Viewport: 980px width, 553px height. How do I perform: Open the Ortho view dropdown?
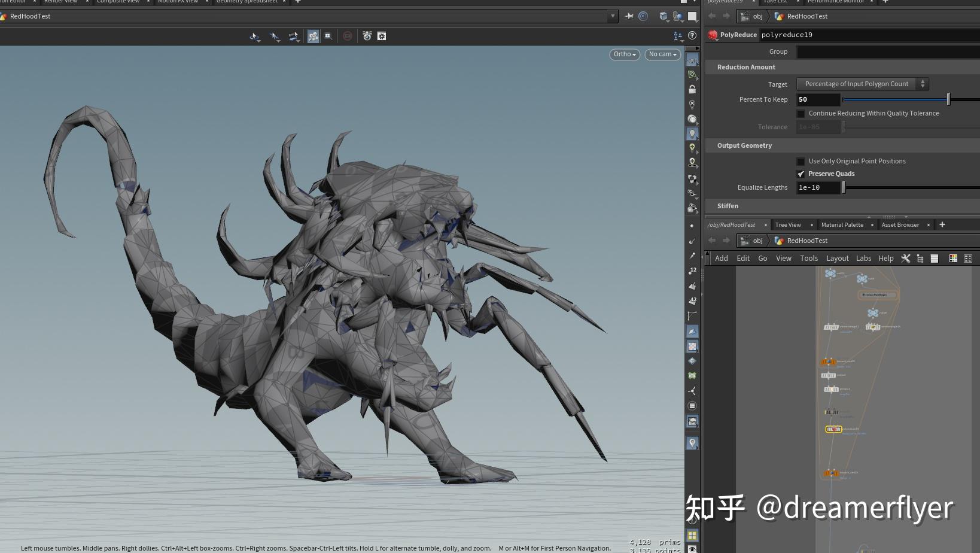pos(624,54)
